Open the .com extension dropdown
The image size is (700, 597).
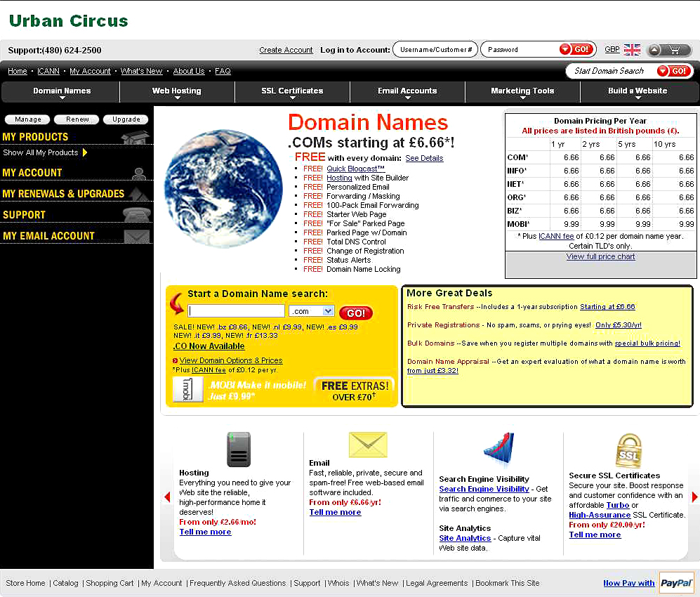312,310
